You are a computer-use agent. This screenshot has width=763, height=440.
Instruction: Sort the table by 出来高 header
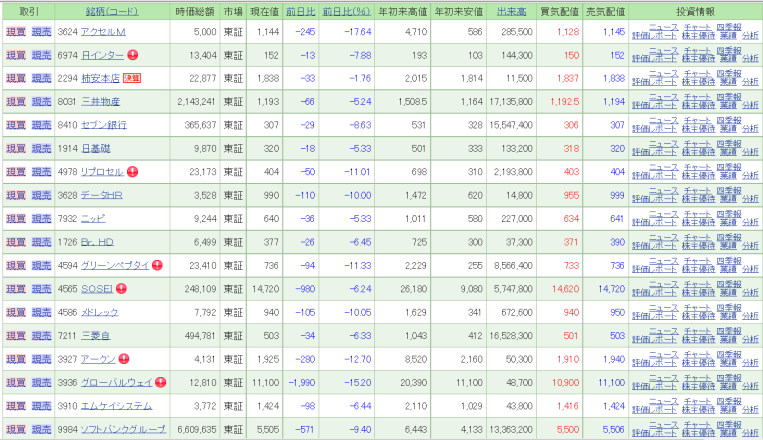click(x=511, y=12)
